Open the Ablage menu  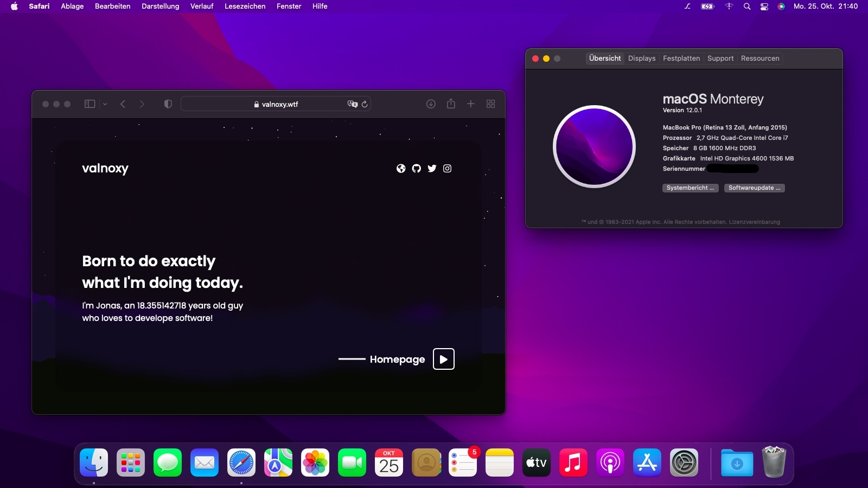pos(72,7)
